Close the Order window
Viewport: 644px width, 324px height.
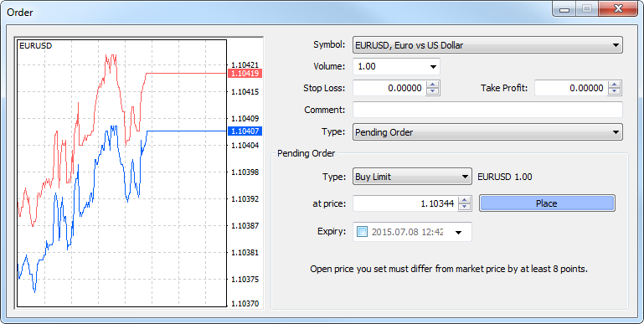617,9
